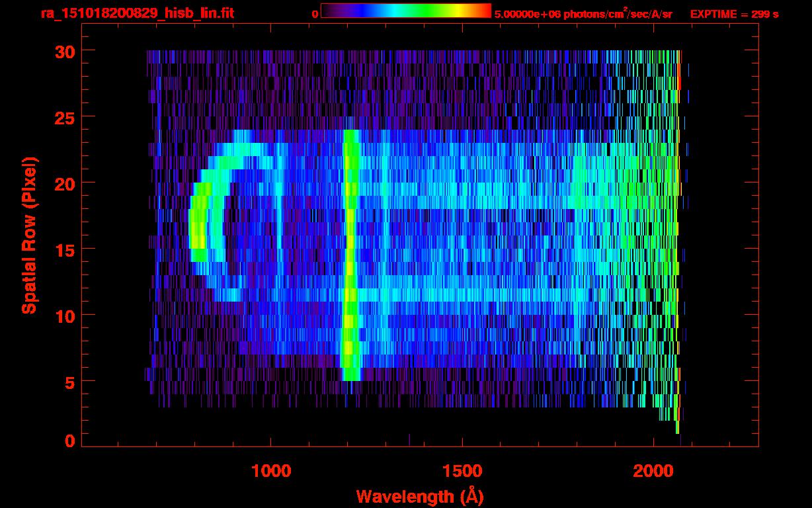Click the Spatial Row (Pixel) axis title
The width and height of the screenshot is (812, 508).
29,235
